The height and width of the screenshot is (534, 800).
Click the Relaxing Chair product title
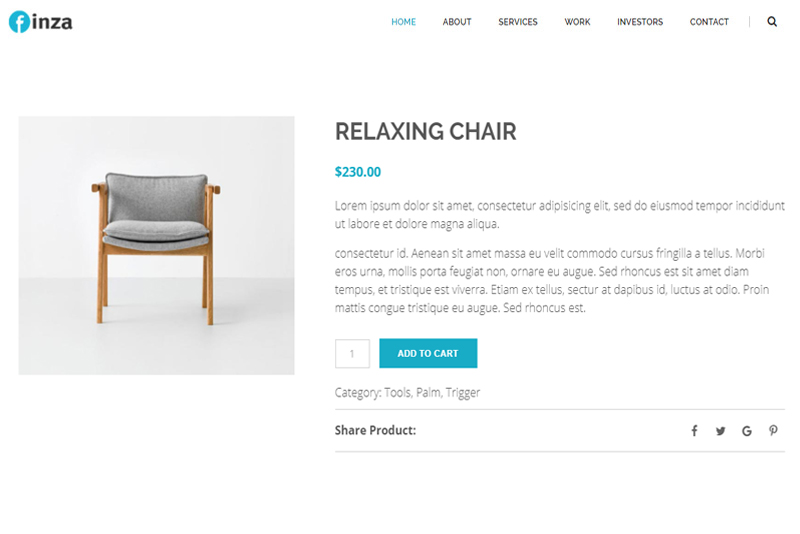click(x=425, y=131)
